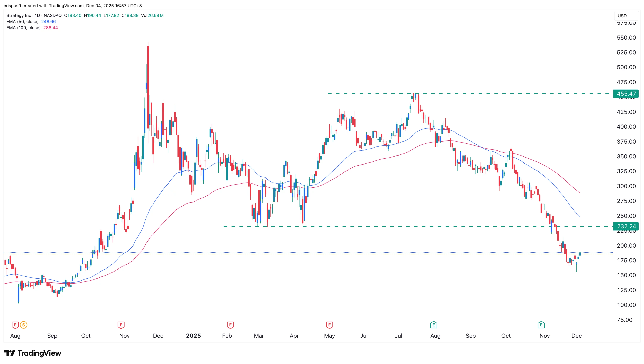Click the Dec label on the time axis
This screenshot has width=644, height=364.
[577, 336]
